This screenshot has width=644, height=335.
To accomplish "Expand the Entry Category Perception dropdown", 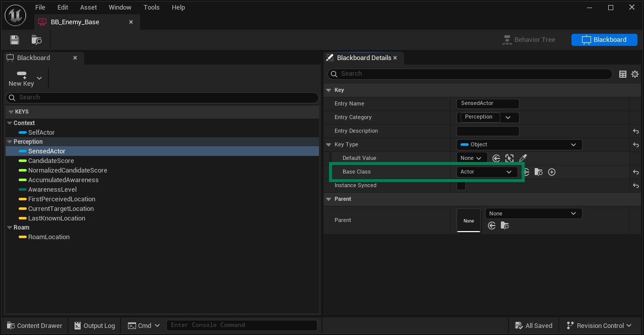I will pyautogui.click(x=508, y=118).
